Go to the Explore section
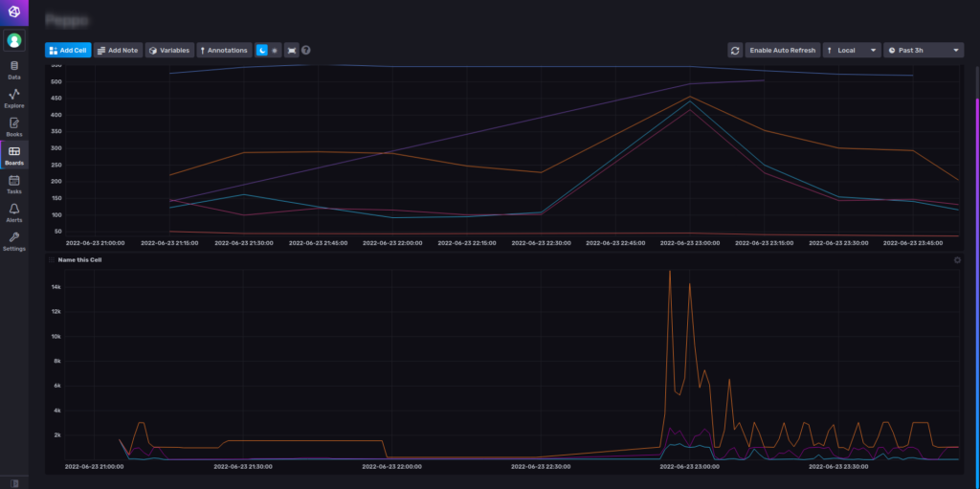Image resolution: width=980 pixels, height=489 pixels. [13, 99]
